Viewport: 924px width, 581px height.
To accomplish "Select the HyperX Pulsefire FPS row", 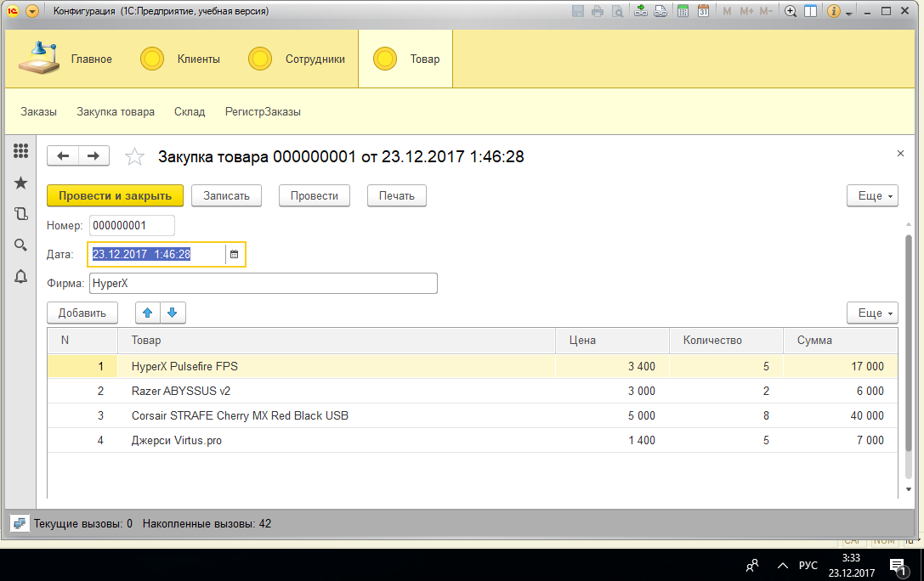I will (473, 366).
